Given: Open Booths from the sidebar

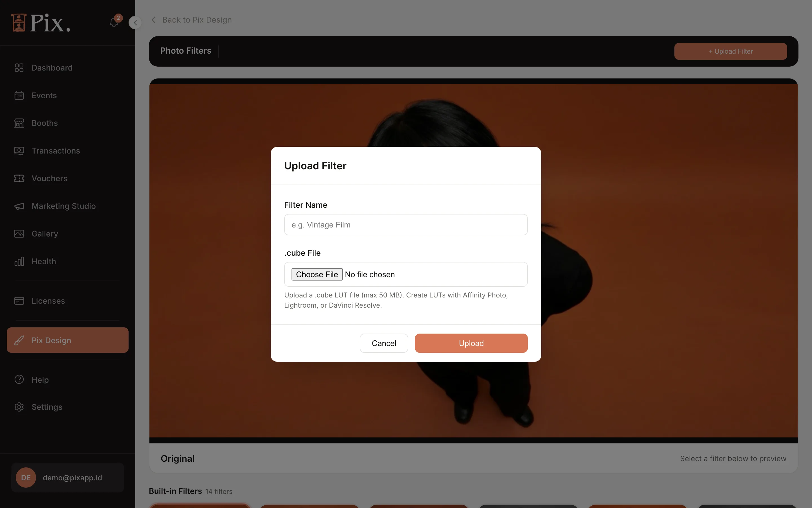Looking at the screenshot, I should coord(67,123).
